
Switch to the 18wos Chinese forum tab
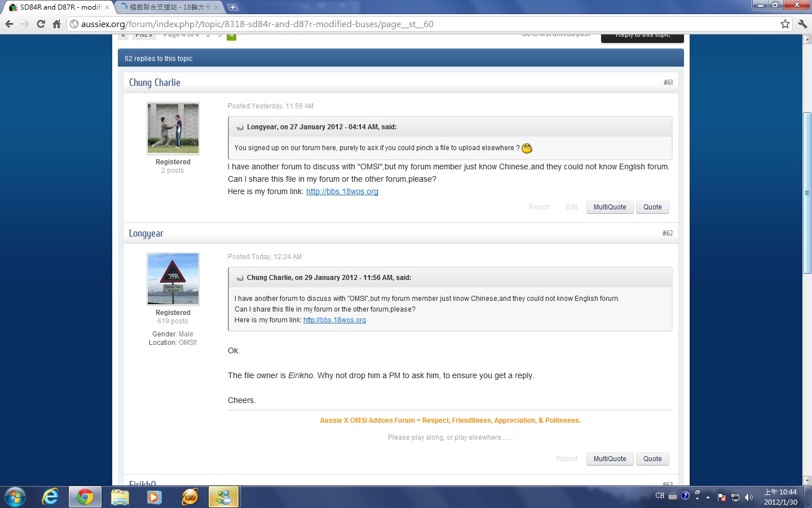[169, 7]
